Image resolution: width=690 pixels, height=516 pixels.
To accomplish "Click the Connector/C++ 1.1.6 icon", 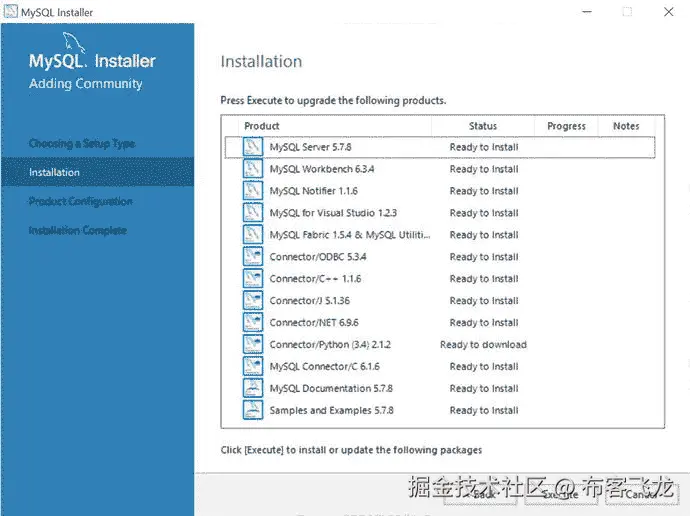I will [x=253, y=278].
